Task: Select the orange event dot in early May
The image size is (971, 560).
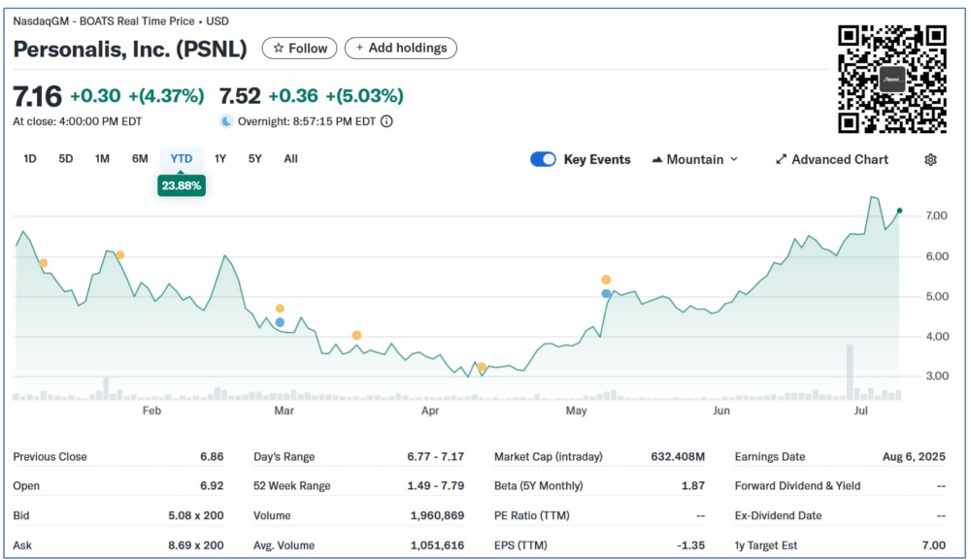Action: [606, 280]
